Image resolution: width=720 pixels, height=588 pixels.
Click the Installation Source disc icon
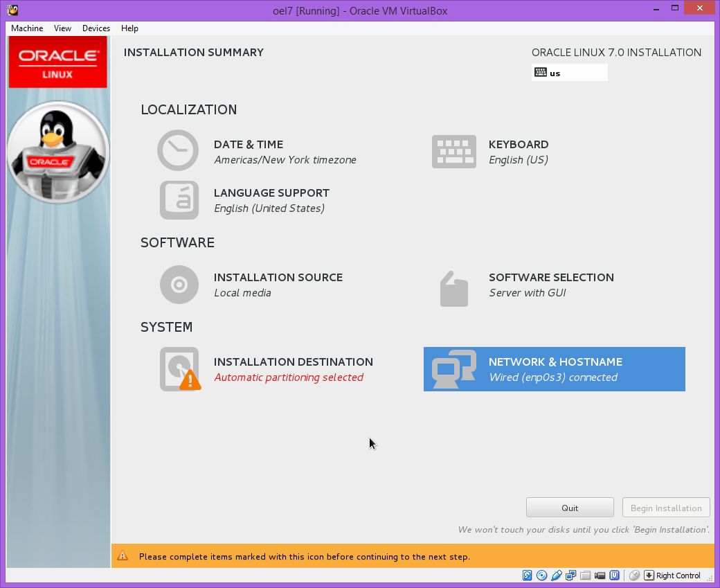pyautogui.click(x=179, y=285)
